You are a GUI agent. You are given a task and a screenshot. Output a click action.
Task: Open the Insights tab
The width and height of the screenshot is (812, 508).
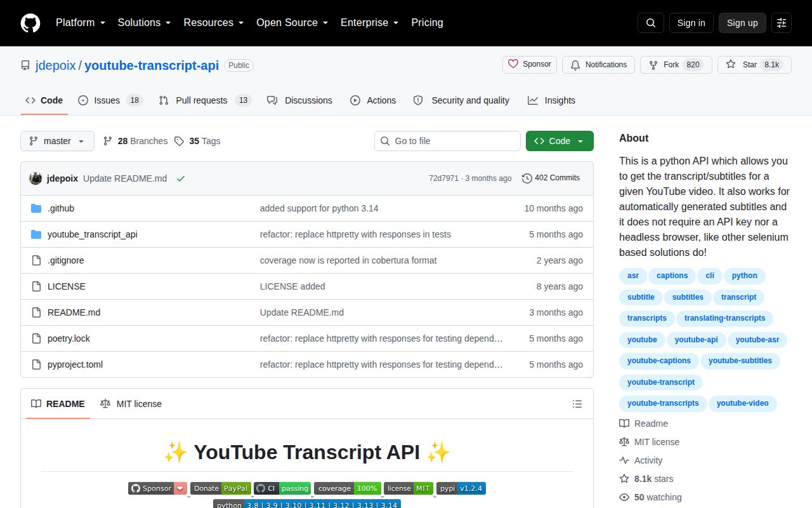click(551, 100)
